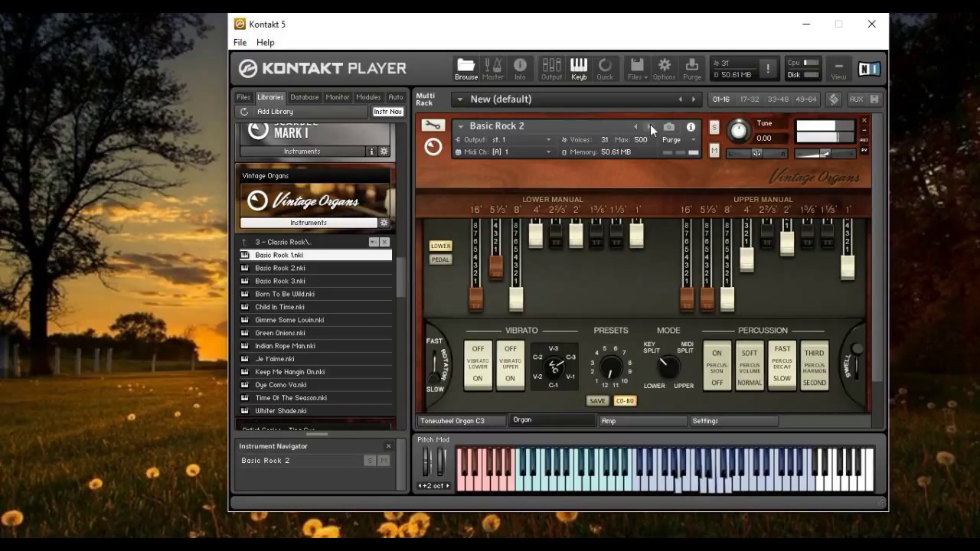Switch to the Monitor tab

pyautogui.click(x=338, y=97)
